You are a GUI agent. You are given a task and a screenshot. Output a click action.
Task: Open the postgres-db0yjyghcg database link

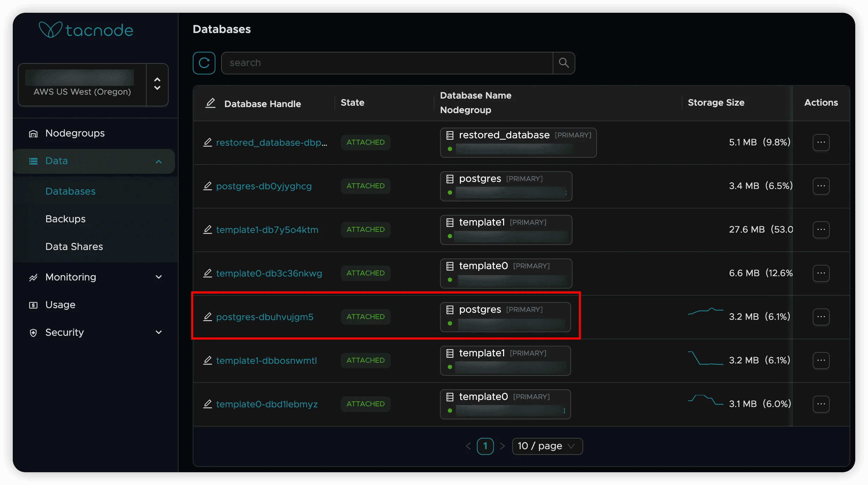coord(264,186)
